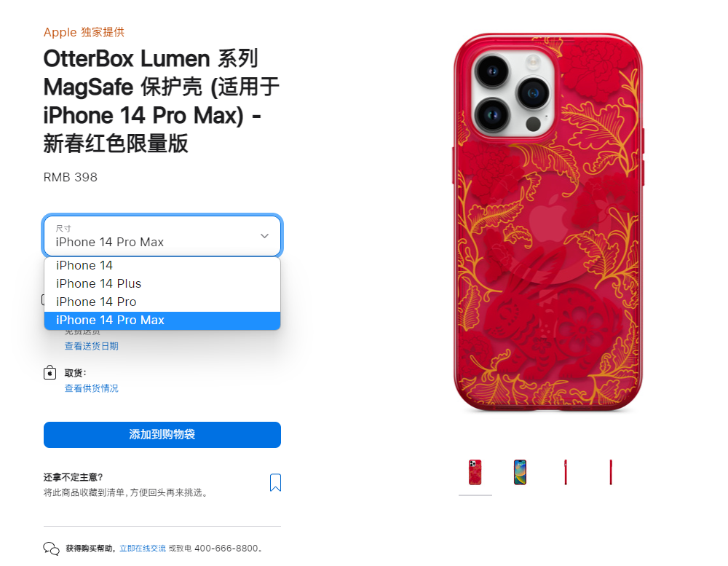Select the case front view thumbnail
This screenshot has width=728, height=566.
520,472
